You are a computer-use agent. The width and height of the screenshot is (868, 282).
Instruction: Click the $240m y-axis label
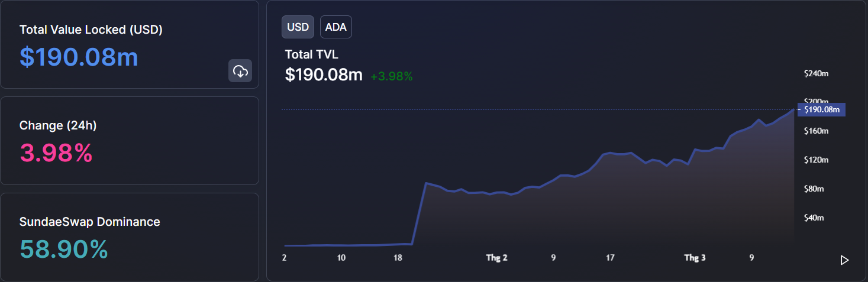816,73
